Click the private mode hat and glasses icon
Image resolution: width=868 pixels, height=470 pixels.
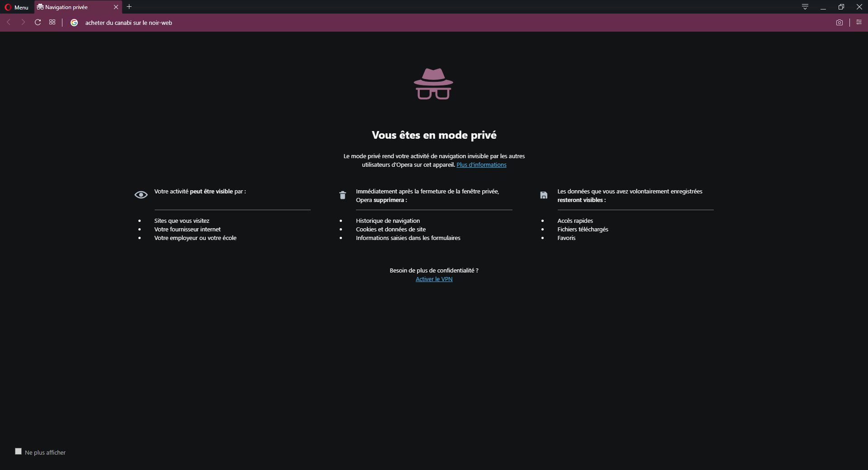(x=433, y=84)
